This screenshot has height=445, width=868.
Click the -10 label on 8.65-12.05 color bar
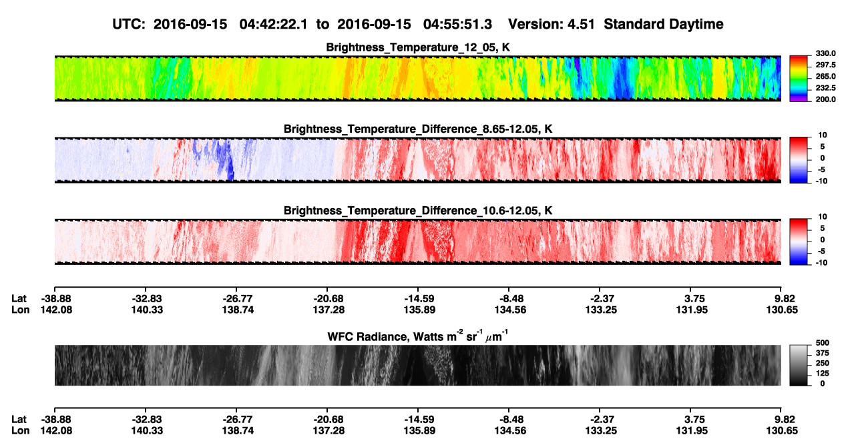(821, 181)
